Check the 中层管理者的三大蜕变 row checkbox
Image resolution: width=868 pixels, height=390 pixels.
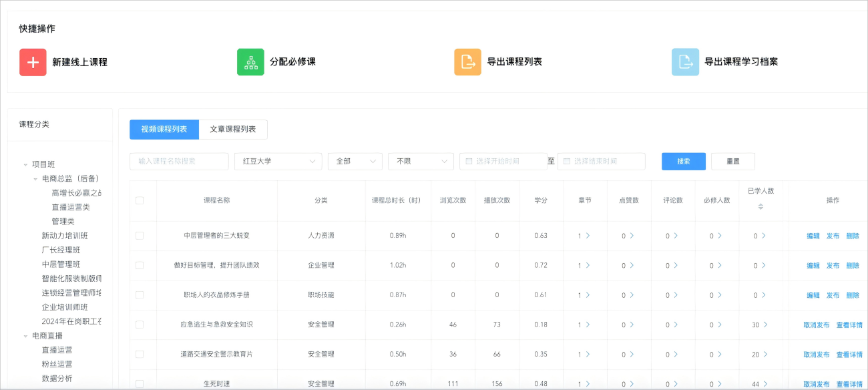(140, 236)
